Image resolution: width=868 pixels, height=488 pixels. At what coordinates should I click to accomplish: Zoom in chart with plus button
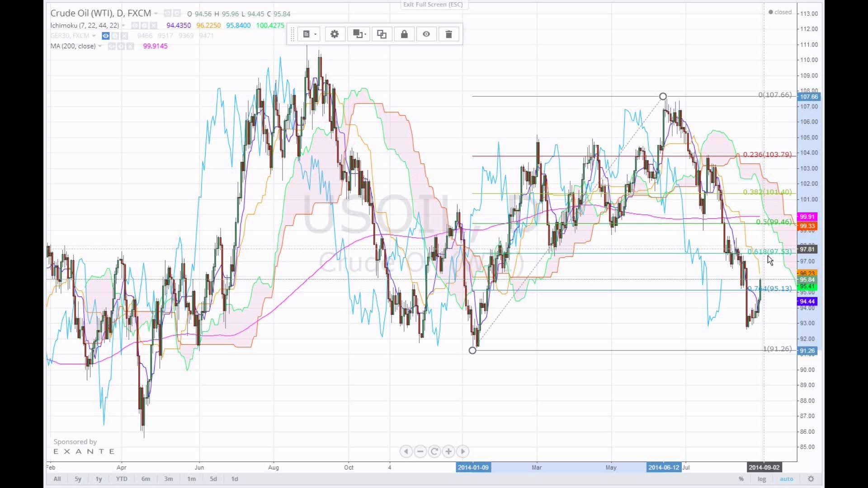[448, 451]
